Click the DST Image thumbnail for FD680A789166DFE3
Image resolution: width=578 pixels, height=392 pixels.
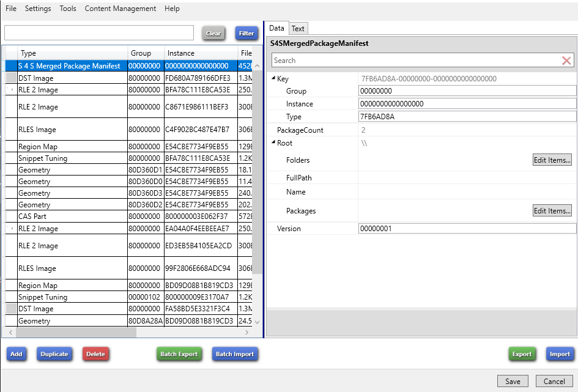tap(12, 78)
